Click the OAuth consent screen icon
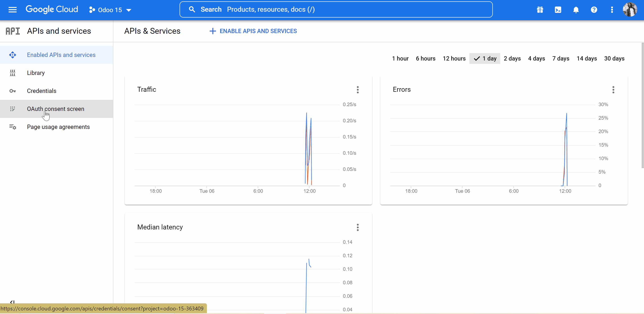 (13, 109)
